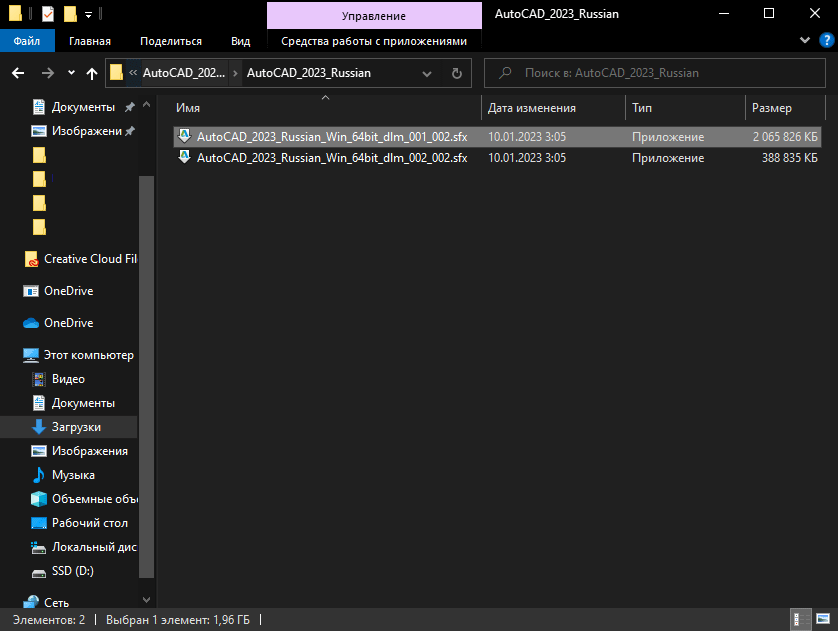Sort files by the Имя column

click(x=326, y=108)
